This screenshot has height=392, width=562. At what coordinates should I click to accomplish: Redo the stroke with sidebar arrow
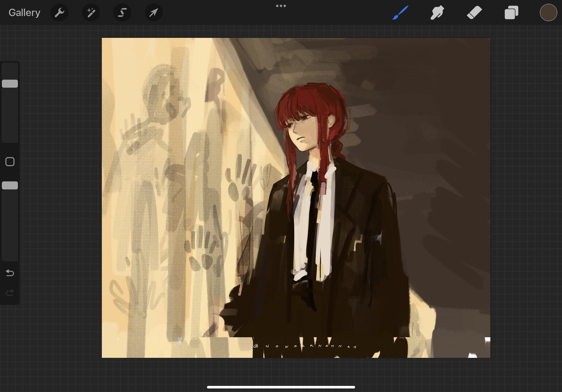click(10, 293)
